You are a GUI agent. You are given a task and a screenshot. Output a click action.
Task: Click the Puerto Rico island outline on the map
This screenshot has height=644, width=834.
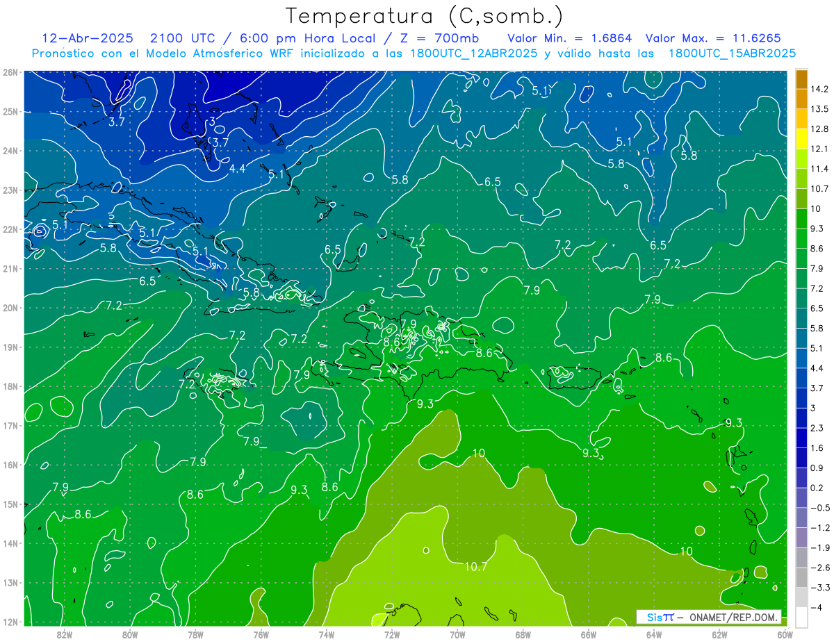[x=574, y=377]
